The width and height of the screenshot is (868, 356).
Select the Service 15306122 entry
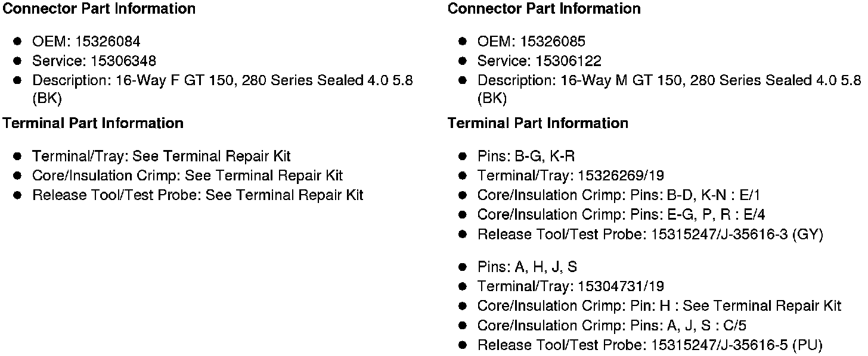(x=539, y=61)
